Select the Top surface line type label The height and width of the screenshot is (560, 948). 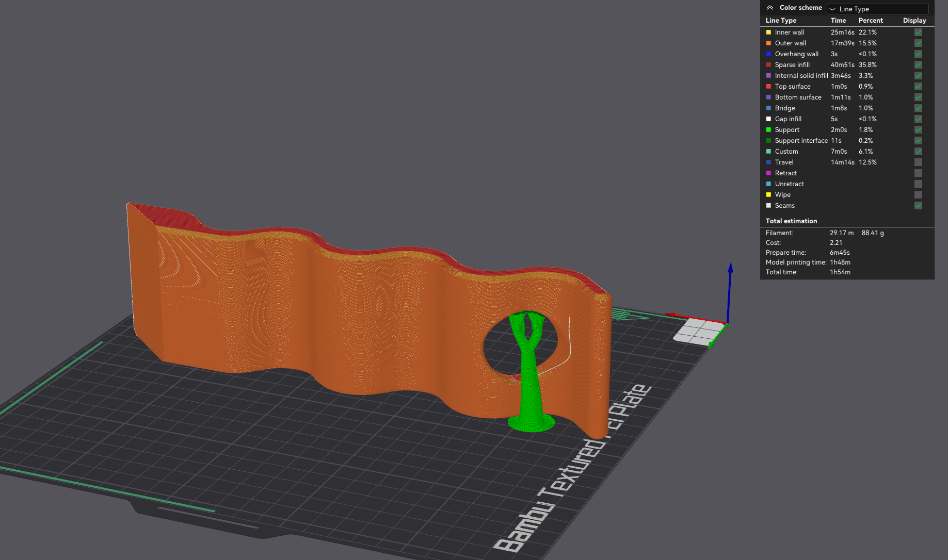coord(793,86)
